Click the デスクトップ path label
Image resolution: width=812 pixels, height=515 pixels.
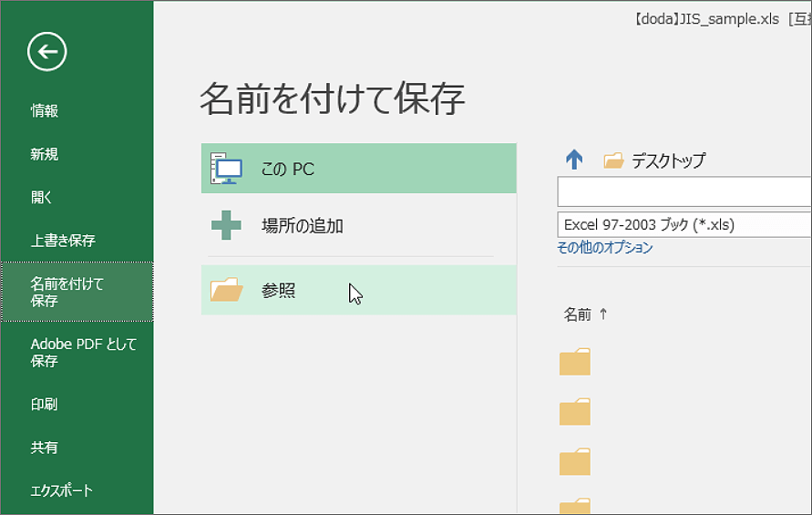pos(668,160)
